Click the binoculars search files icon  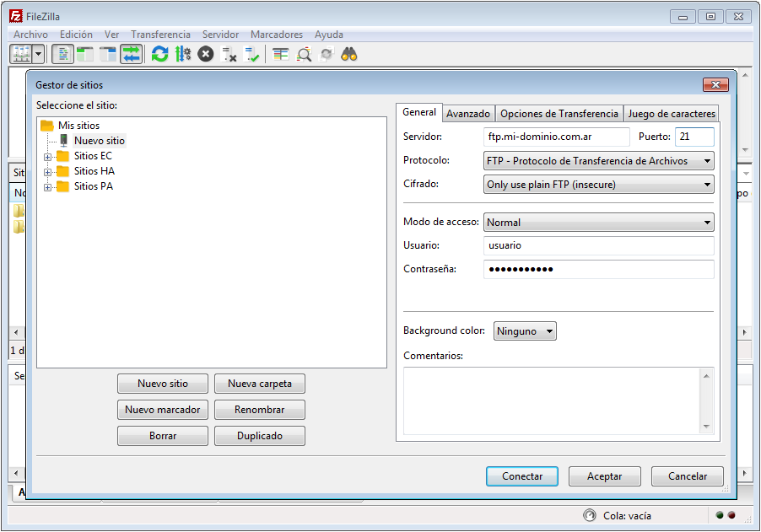coord(349,54)
